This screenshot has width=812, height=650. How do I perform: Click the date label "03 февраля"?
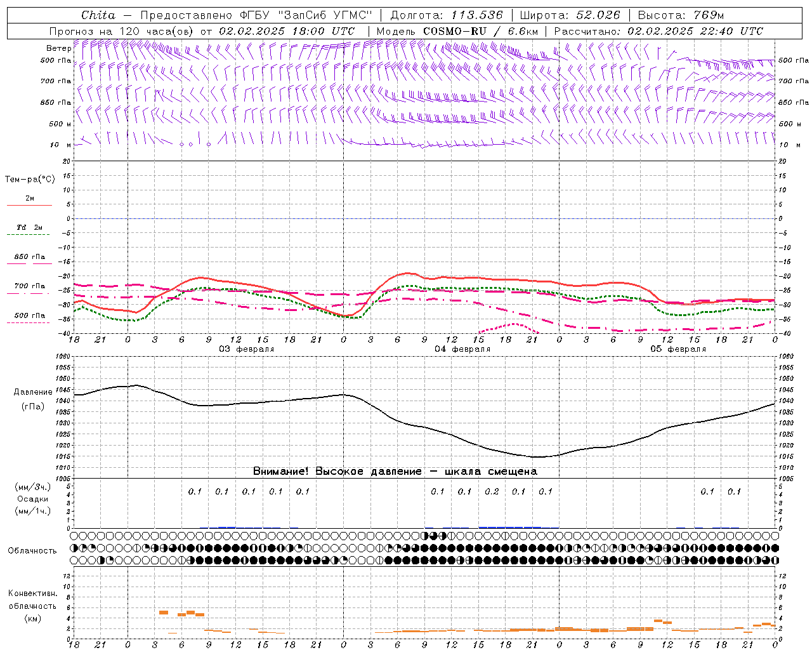[247, 349]
